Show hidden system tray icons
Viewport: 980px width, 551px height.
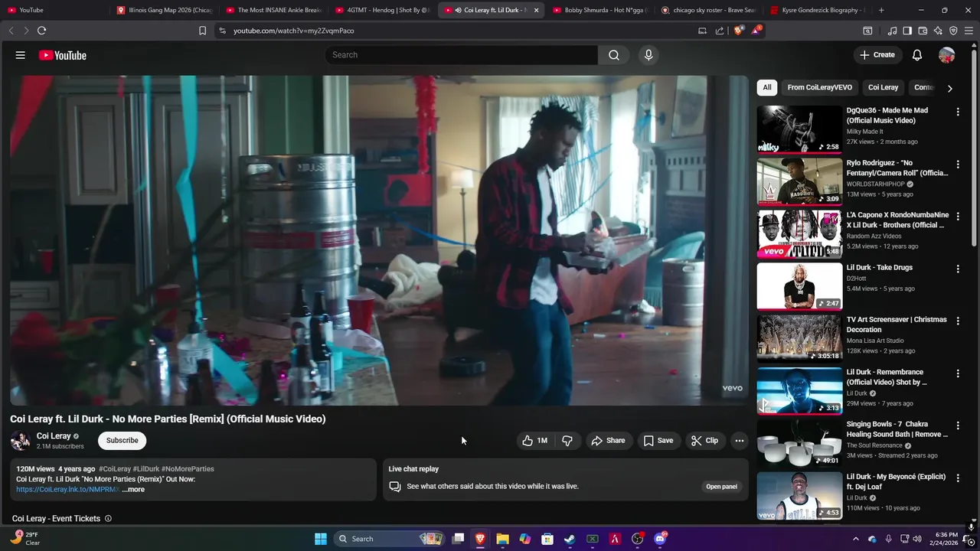tap(856, 539)
